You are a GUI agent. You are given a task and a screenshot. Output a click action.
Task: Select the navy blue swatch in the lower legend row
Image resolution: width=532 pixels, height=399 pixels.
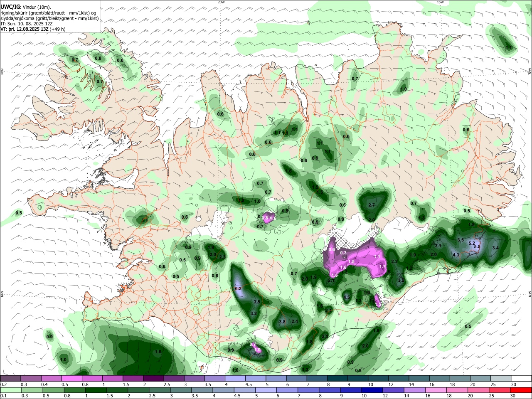372,390
